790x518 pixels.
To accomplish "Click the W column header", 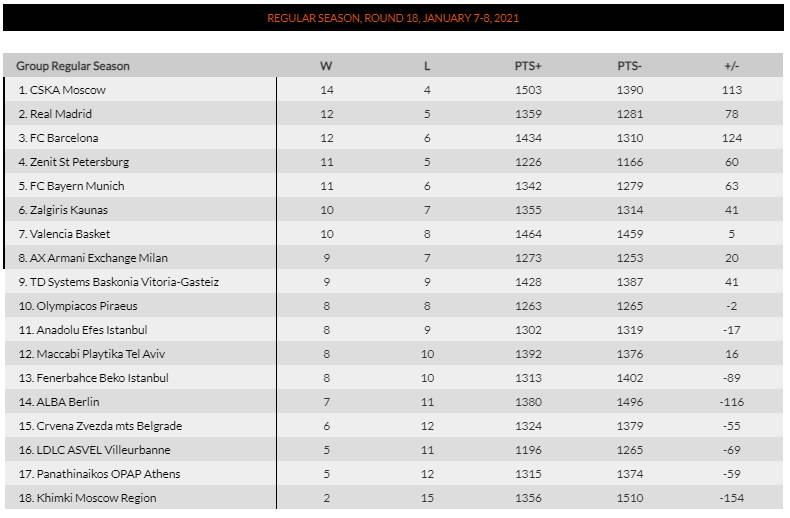I will tap(326, 66).
